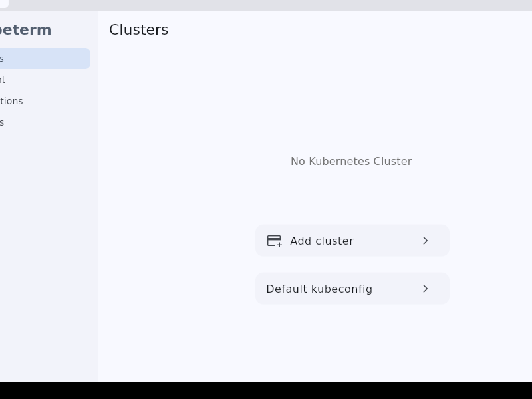Open the Add cluster option
The width and height of the screenshot is (532, 399).
(352, 241)
